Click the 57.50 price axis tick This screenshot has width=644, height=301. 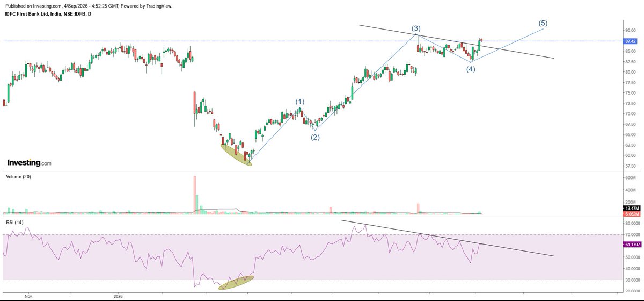pyautogui.click(x=630, y=166)
